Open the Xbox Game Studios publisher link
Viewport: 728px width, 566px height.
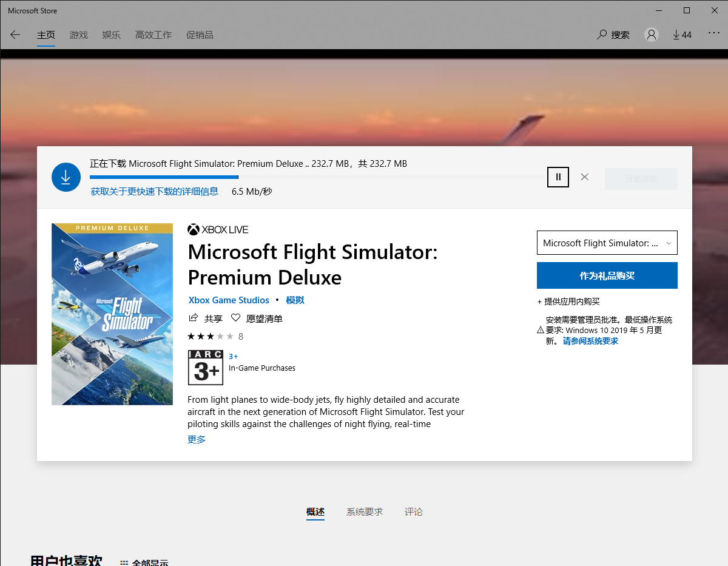[x=229, y=300]
